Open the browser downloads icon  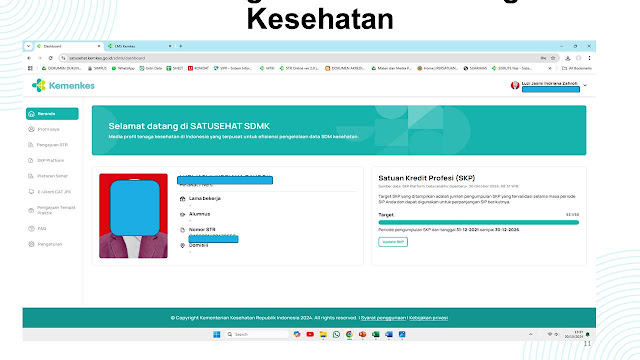point(568,58)
